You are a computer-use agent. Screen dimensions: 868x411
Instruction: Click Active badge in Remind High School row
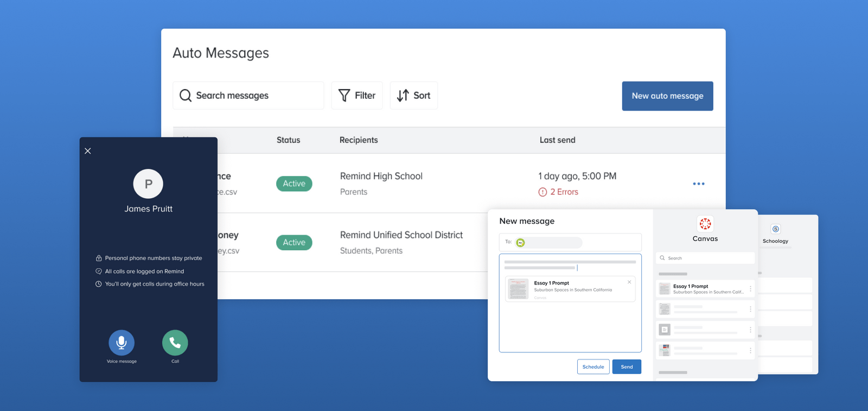(x=294, y=184)
